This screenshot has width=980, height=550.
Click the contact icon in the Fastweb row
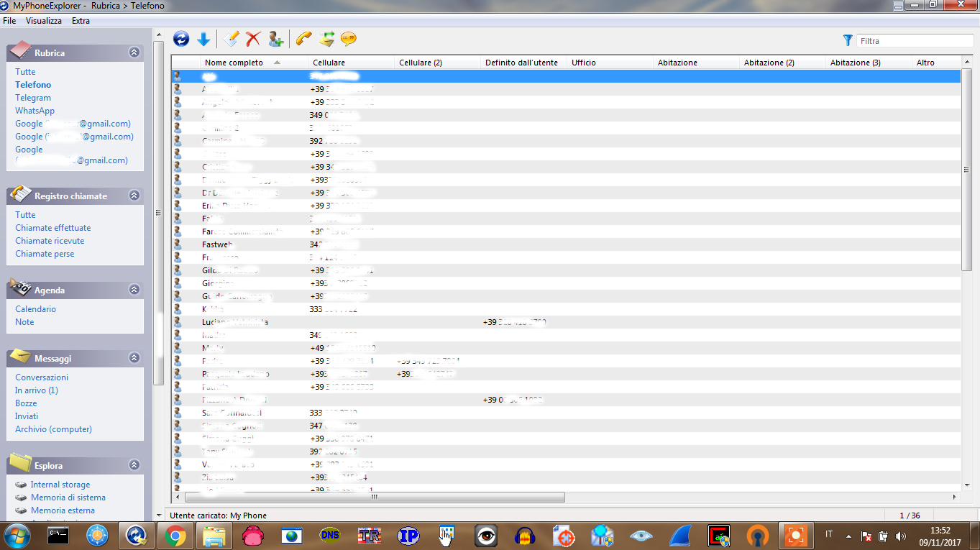click(177, 244)
